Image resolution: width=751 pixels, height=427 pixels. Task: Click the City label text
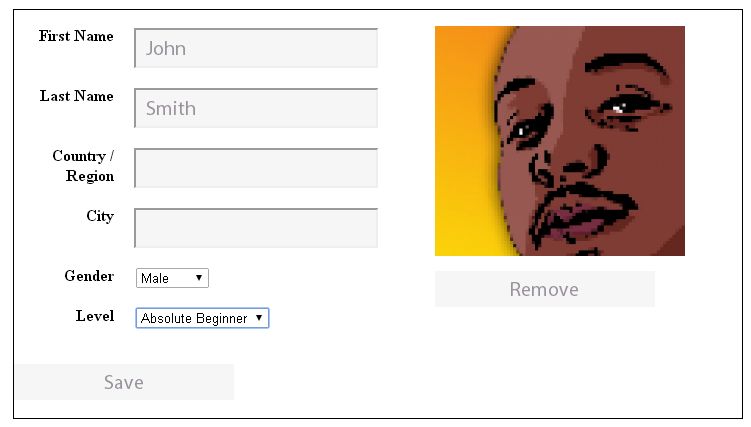[100, 216]
